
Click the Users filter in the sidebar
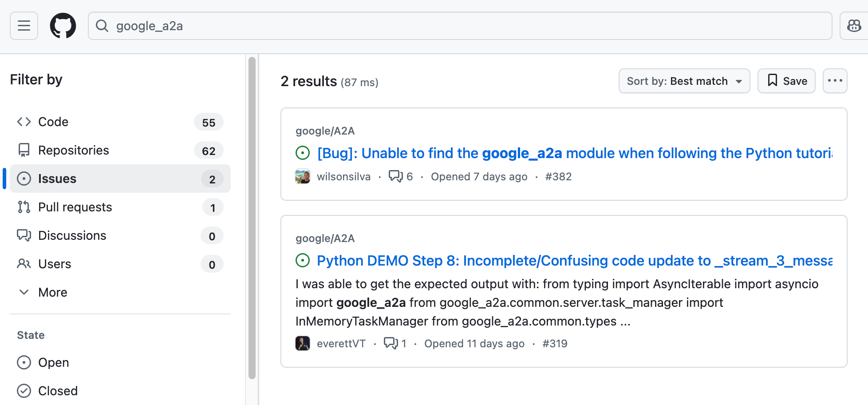[55, 264]
